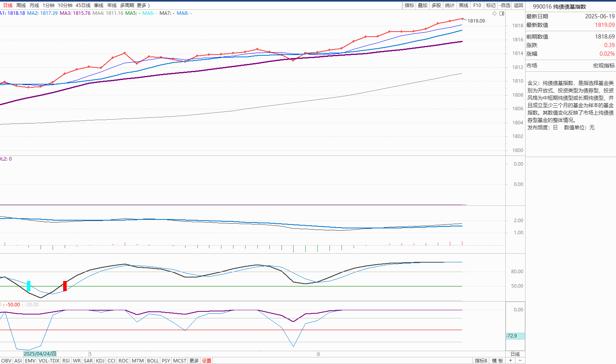Click the 指标B button
Viewport: 616px width, 364px height.
pyautogui.click(x=481, y=361)
